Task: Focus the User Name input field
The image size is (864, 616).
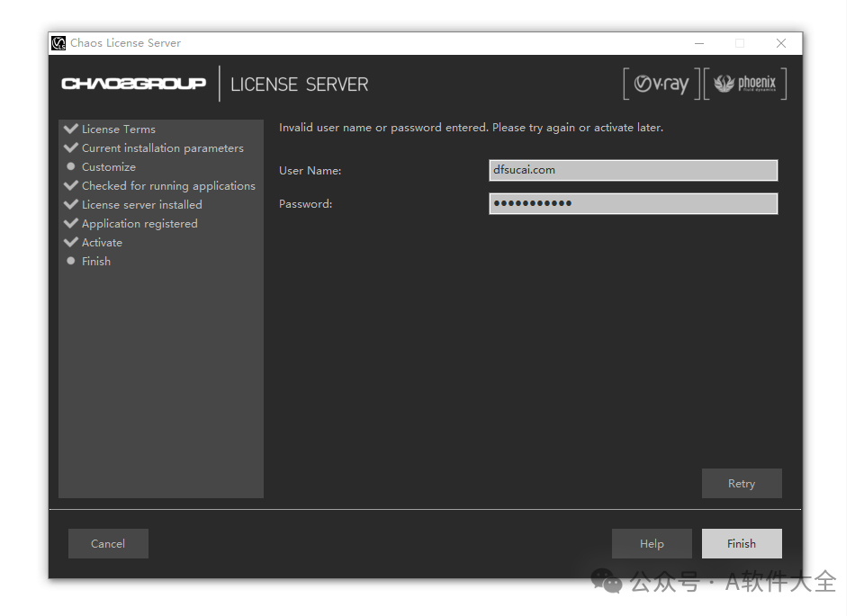Action: (x=633, y=170)
